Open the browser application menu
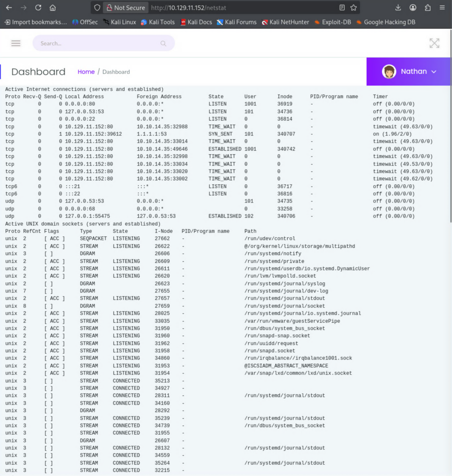Viewport: 452px width, 476px height. [442, 7]
